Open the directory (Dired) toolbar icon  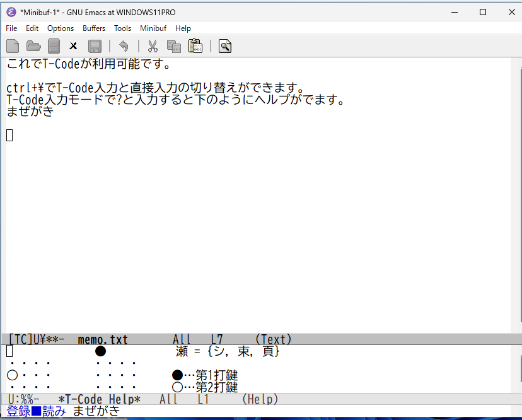[x=54, y=46]
